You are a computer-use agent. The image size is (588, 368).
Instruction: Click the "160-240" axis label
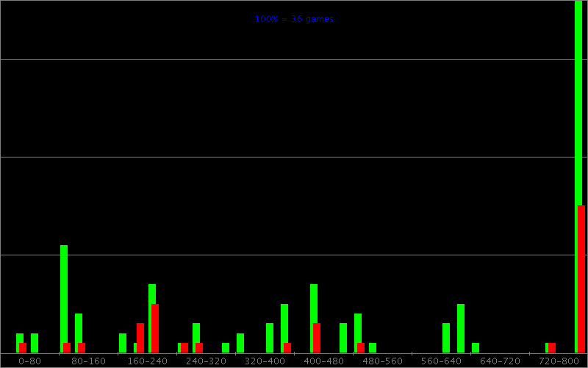[x=148, y=361]
